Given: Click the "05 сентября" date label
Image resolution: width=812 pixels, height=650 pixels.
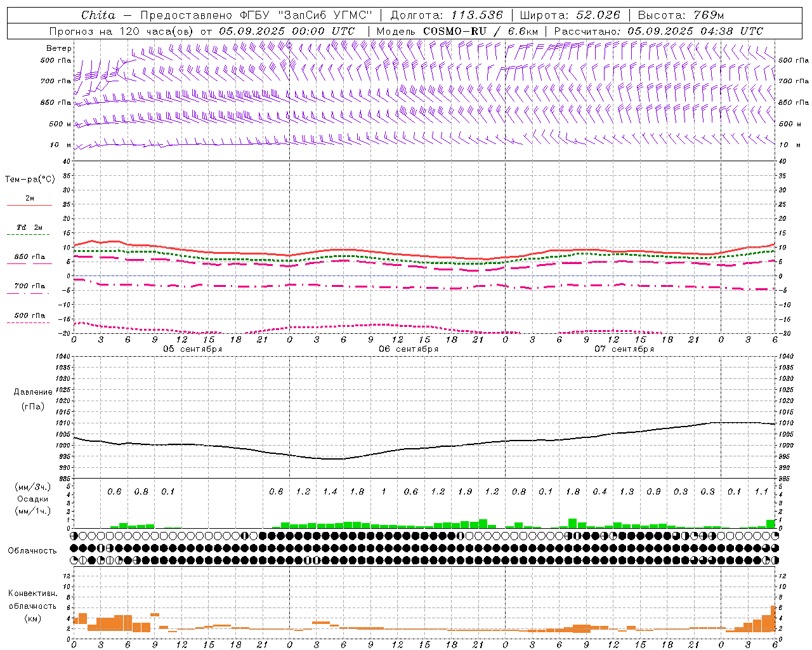Looking at the screenshot, I should click(193, 349).
